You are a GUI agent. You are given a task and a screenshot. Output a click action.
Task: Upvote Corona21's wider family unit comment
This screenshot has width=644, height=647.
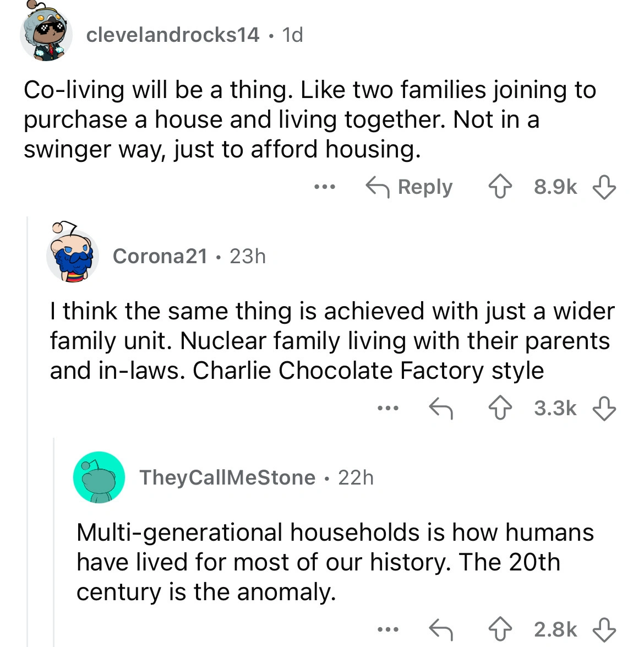tap(500, 409)
